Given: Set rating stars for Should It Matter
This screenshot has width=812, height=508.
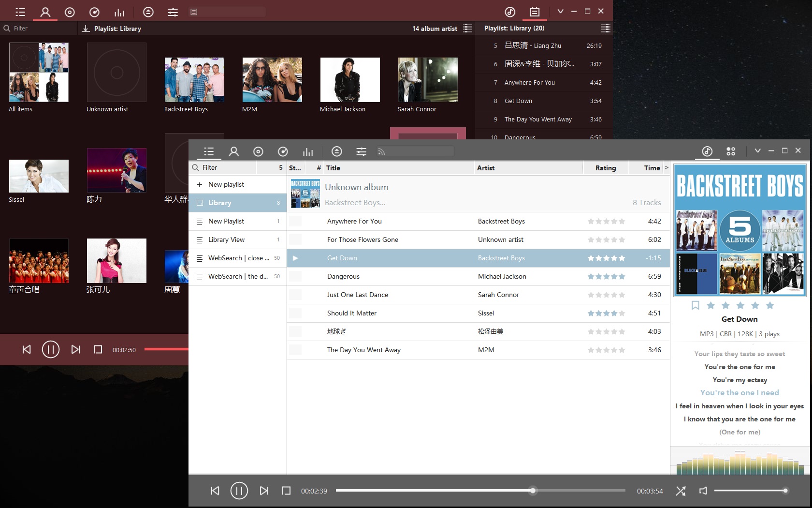Looking at the screenshot, I should click(x=606, y=314).
